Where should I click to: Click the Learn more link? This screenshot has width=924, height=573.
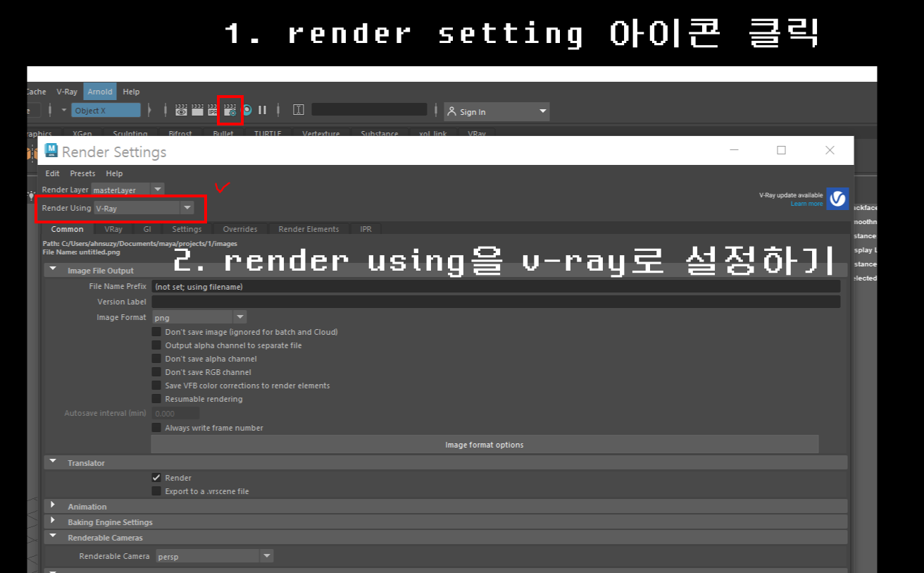[x=806, y=204]
